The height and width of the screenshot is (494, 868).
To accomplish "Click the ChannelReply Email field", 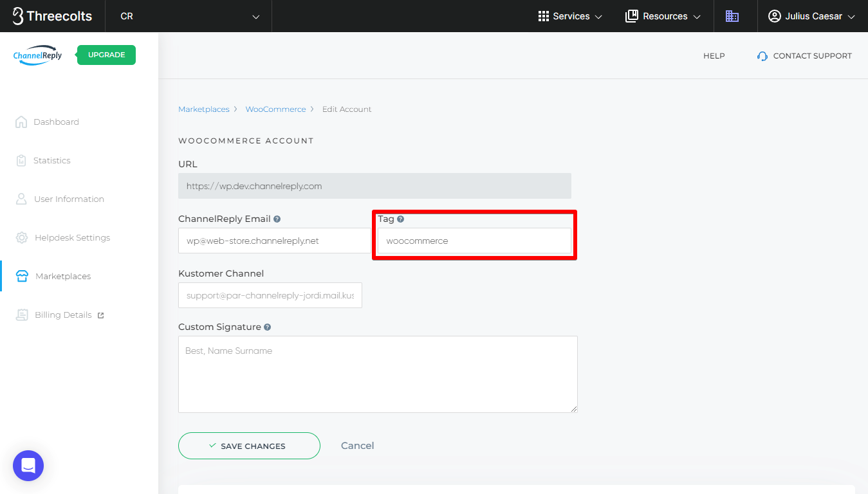I will tap(275, 241).
